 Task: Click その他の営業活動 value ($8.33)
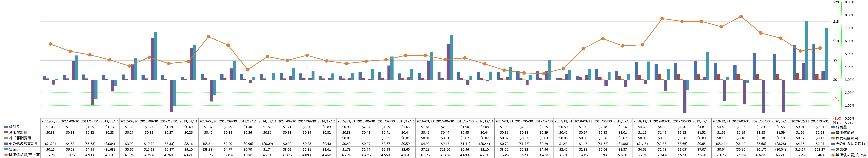pos(169,144)
